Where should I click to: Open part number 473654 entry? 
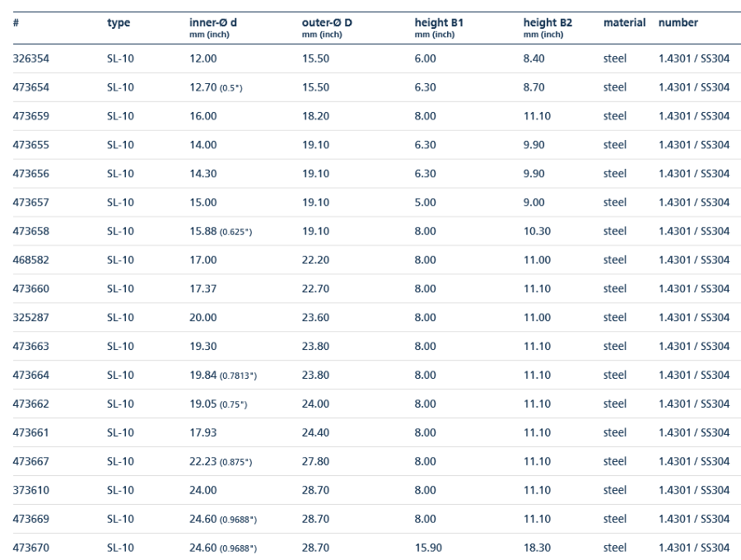[30, 87]
